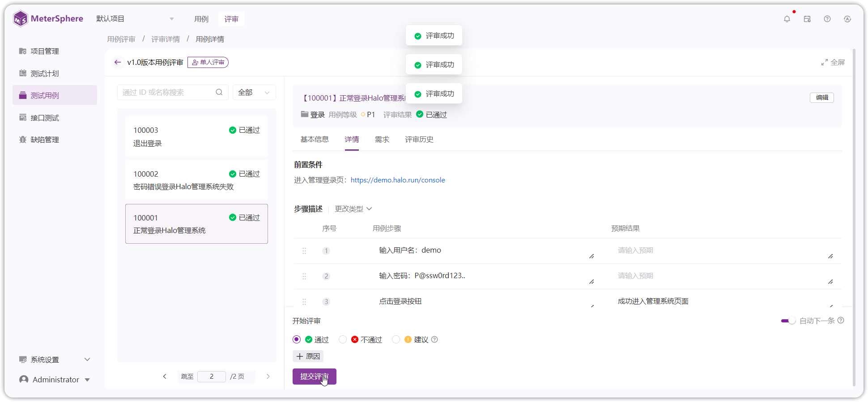
Task: Click the 缺陷管理 bug icon
Action: coord(23,140)
